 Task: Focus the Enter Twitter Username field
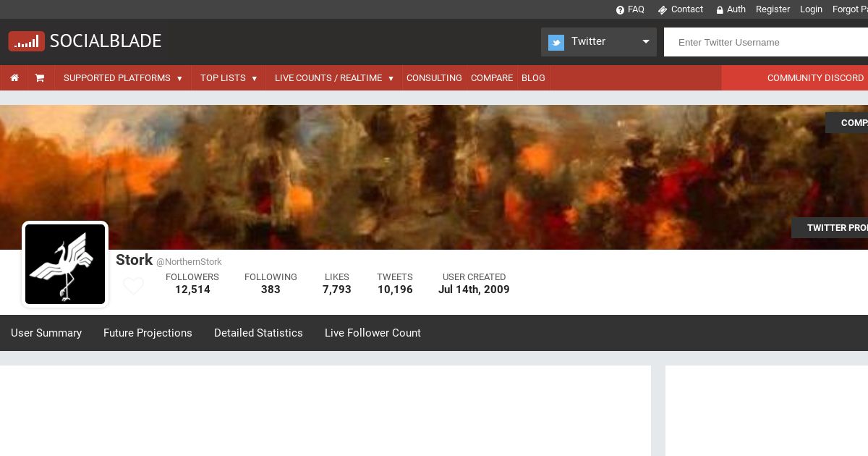[x=766, y=42]
